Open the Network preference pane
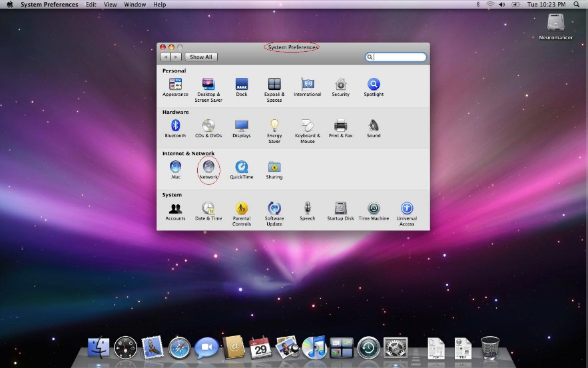 click(208, 170)
